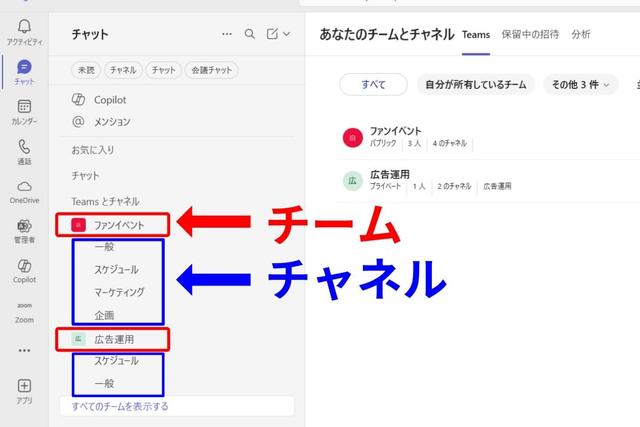The height and width of the screenshot is (427, 640).
Task: Open the Calls phone icon
Action: pyautogui.click(x=24, y=151)
